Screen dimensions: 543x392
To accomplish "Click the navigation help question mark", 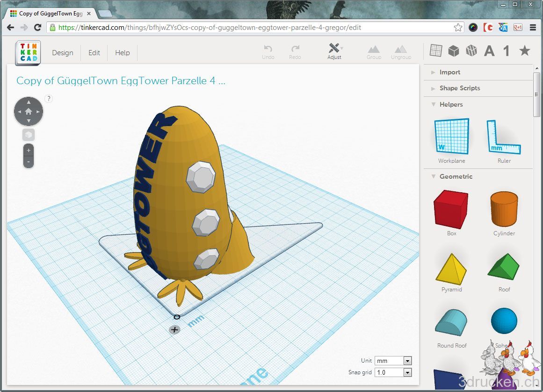I will (x=49, y=99).
